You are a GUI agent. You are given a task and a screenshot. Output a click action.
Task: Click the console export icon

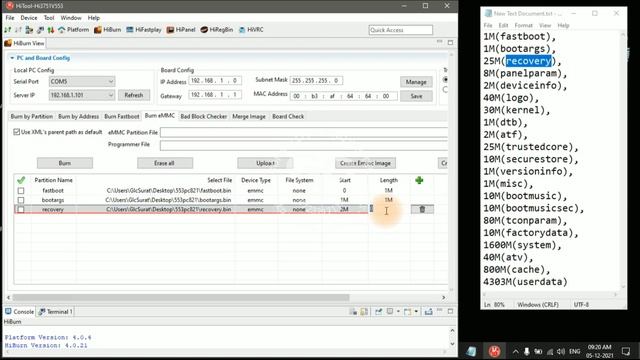(x=428, y=311)
